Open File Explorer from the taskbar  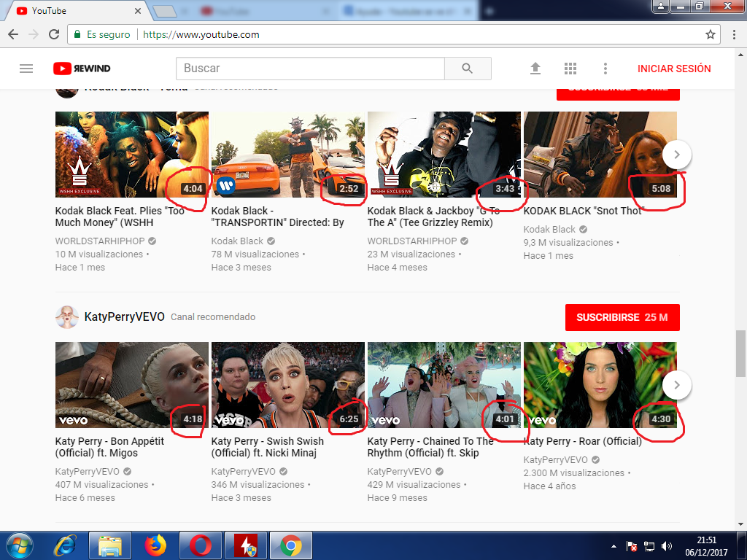coord(109,545)
